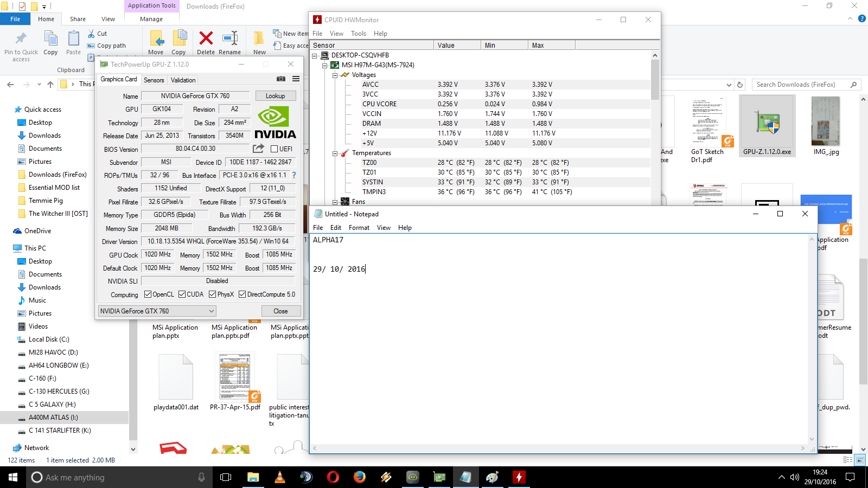Click the Value column header in HWMonitor
868x488 pixels.
point(458,46)
